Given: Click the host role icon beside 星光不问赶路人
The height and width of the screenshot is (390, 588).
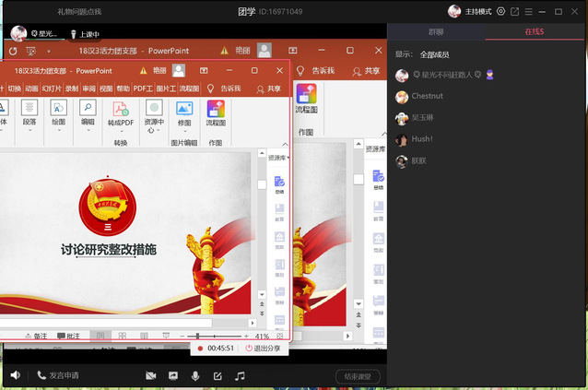Looking at the screenshot, I should click(x=489, y=75).
